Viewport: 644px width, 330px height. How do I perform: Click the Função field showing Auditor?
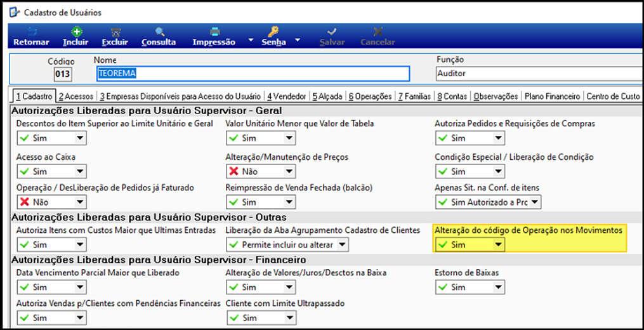539,74
